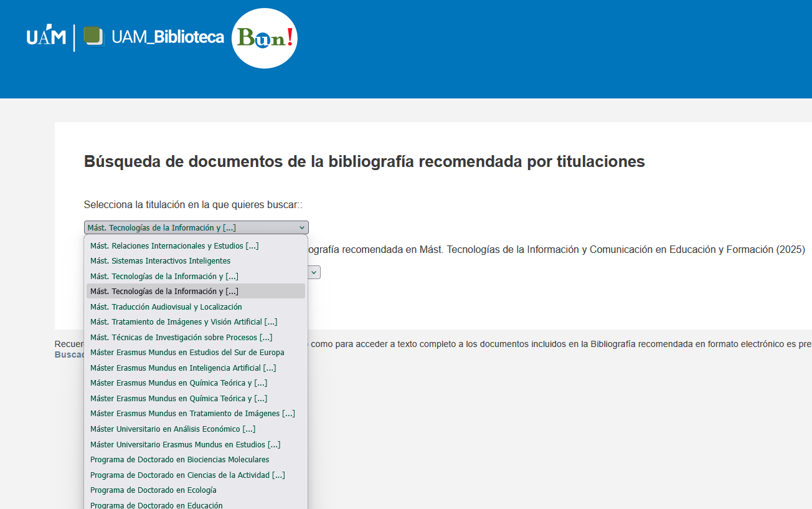Pick the highlighted Mást. Tecnologías de la Información option
The height and width of the screenshot is (509, 812).
164,291
